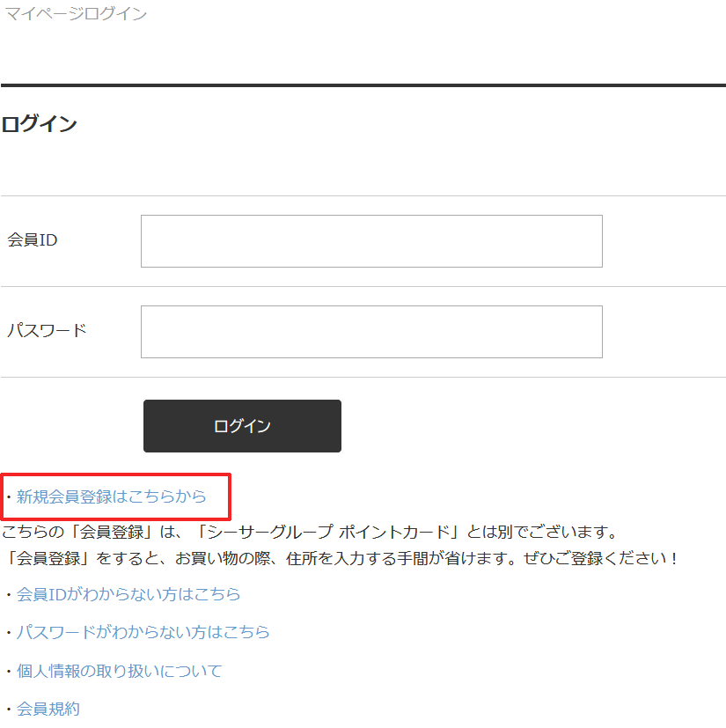This screenshot has width=726, height=728.
Task: Click the パスワード field label
Action: (x=47, y=331)
